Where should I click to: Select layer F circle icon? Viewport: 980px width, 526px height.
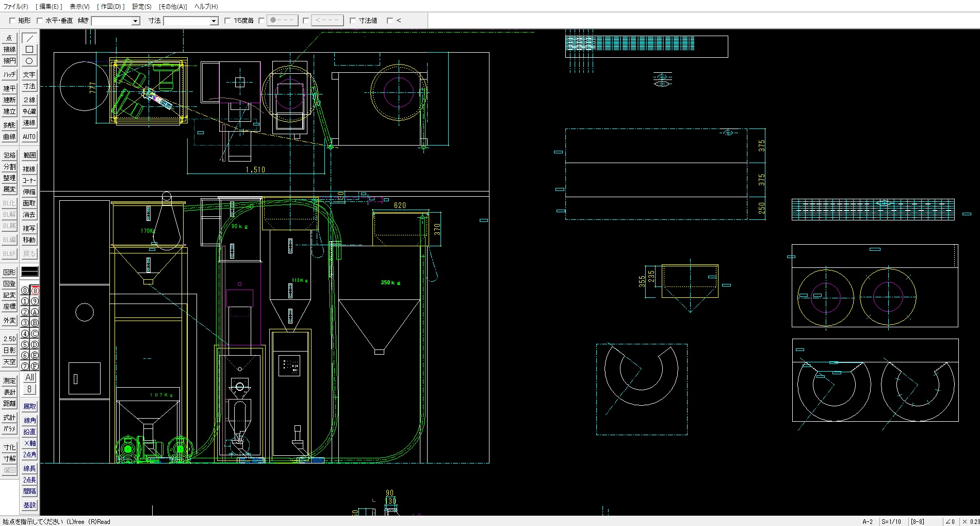coord(35,366)
